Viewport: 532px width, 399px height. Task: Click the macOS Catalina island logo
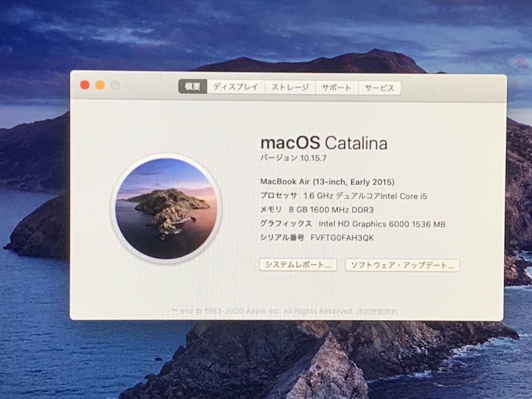166,209
